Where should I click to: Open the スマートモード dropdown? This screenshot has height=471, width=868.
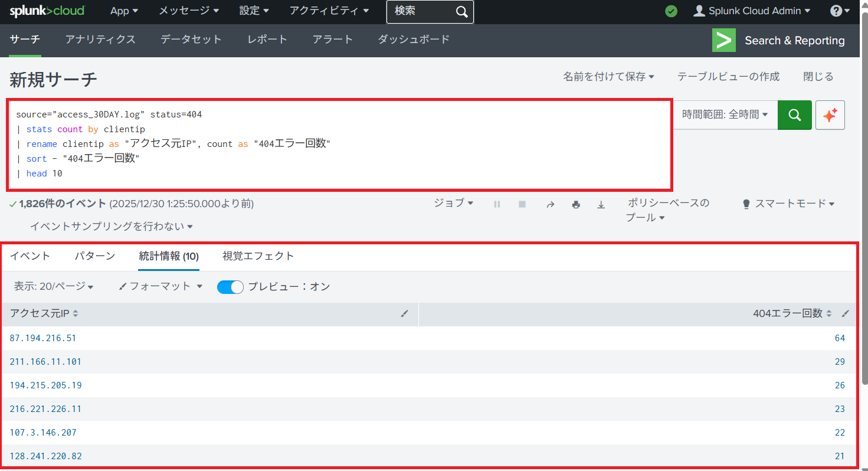tap(789, 204)
